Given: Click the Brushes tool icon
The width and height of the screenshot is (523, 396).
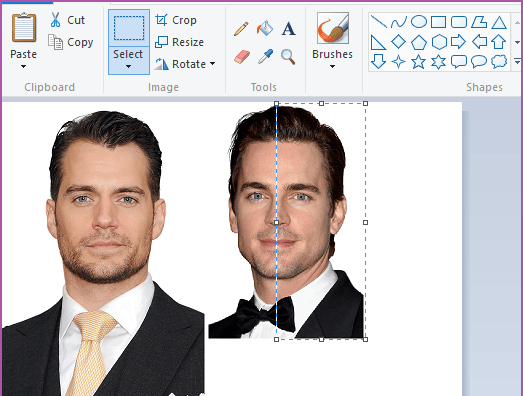Looking at the screenshot, I should 333,28.
